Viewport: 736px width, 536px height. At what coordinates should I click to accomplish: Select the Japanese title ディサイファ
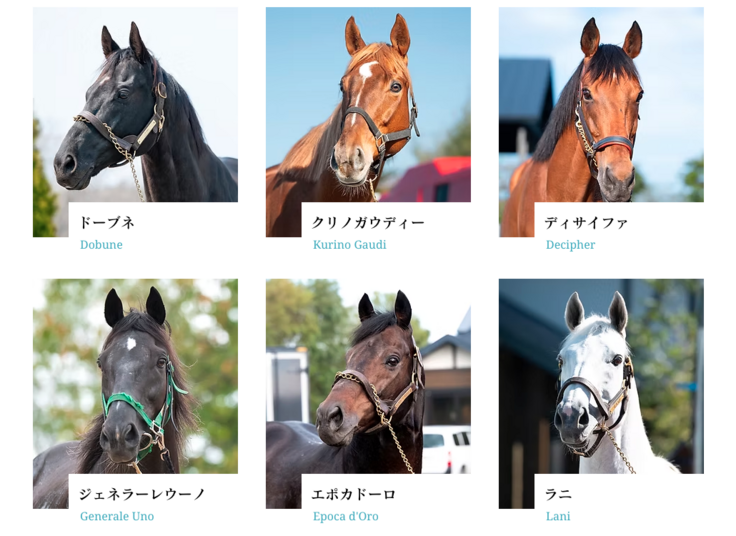coord(586,222)
